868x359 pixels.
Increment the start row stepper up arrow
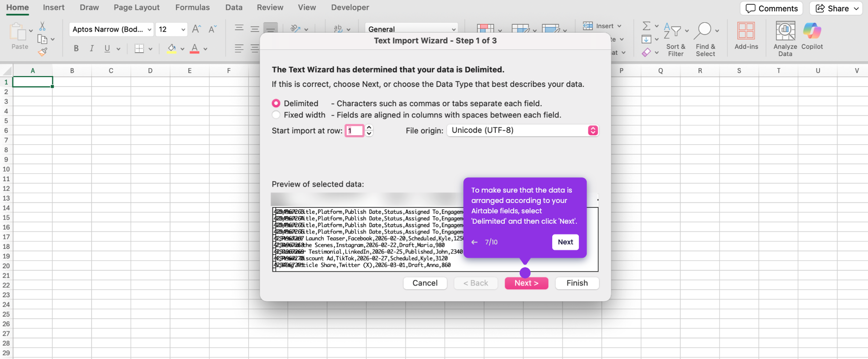369,127
